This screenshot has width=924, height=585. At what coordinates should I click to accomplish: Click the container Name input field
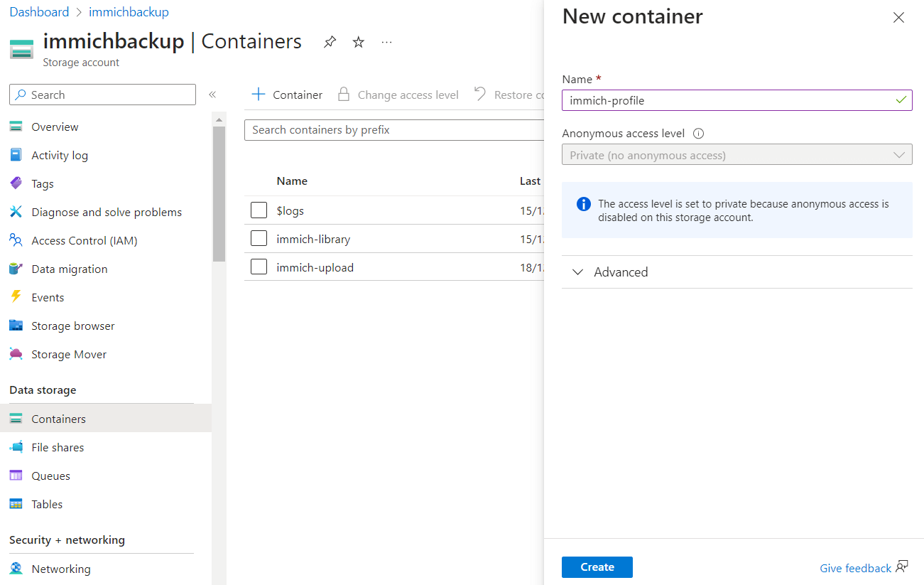pyautogui.click(x=737, y=100)
